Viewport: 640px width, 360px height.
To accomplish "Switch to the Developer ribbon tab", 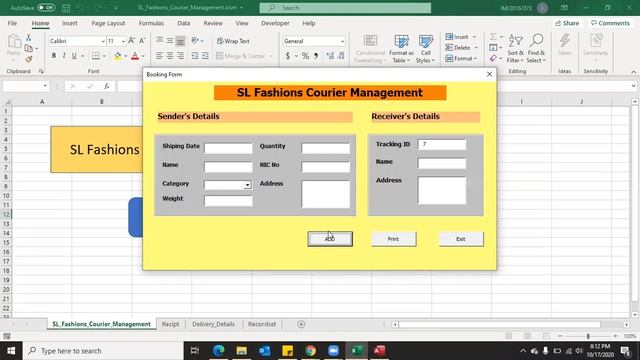I will click(x=275, y=23).
